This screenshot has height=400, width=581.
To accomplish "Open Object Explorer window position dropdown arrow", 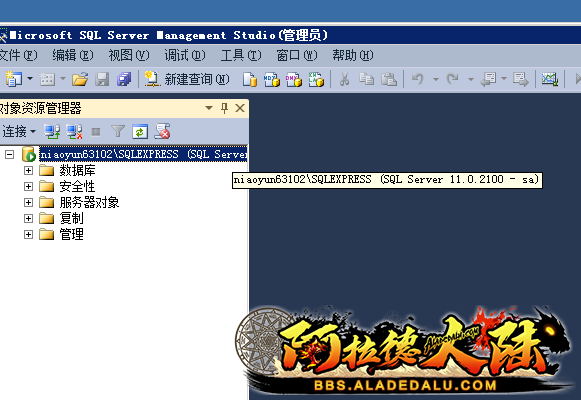I will [209, 108].
